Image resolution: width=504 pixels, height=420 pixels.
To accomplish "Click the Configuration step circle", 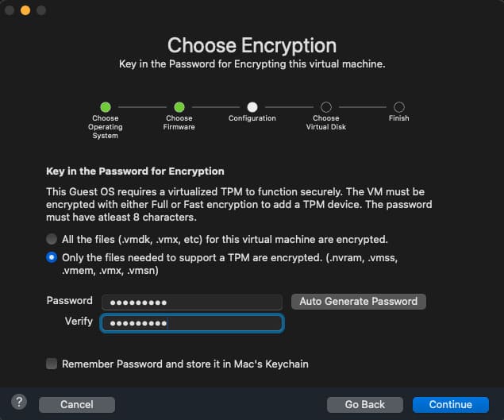I will coord(252,106).
